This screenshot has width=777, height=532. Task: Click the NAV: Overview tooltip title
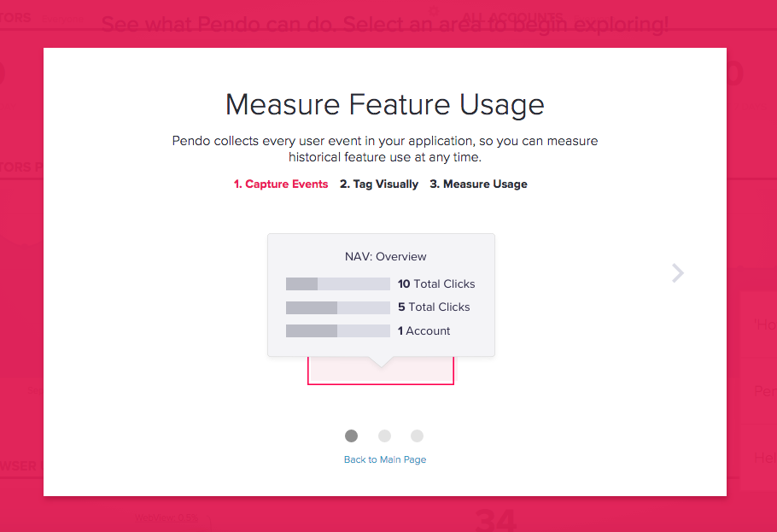[386, 256]
